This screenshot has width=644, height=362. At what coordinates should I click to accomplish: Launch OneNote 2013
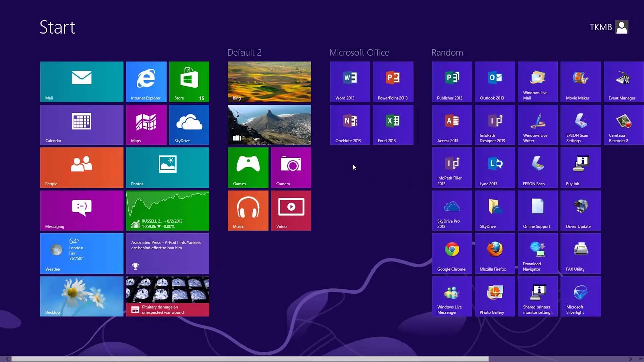pos(350,125)
